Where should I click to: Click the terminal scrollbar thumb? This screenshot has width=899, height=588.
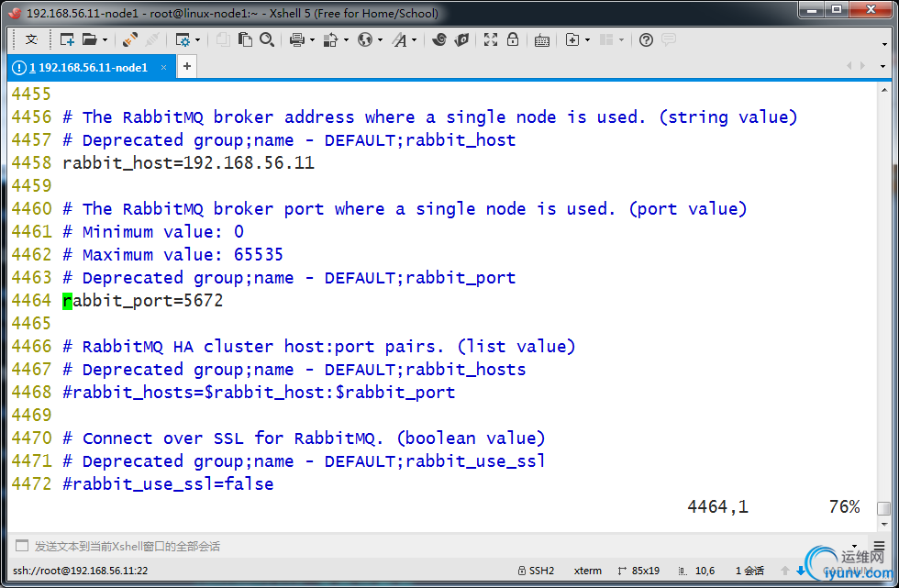click(884, 508)
